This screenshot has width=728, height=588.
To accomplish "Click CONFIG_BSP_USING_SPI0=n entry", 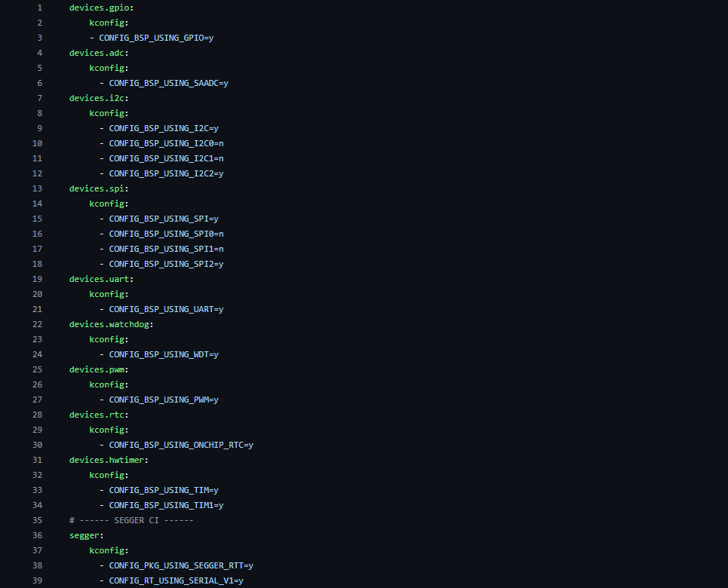I will (166, 234).
